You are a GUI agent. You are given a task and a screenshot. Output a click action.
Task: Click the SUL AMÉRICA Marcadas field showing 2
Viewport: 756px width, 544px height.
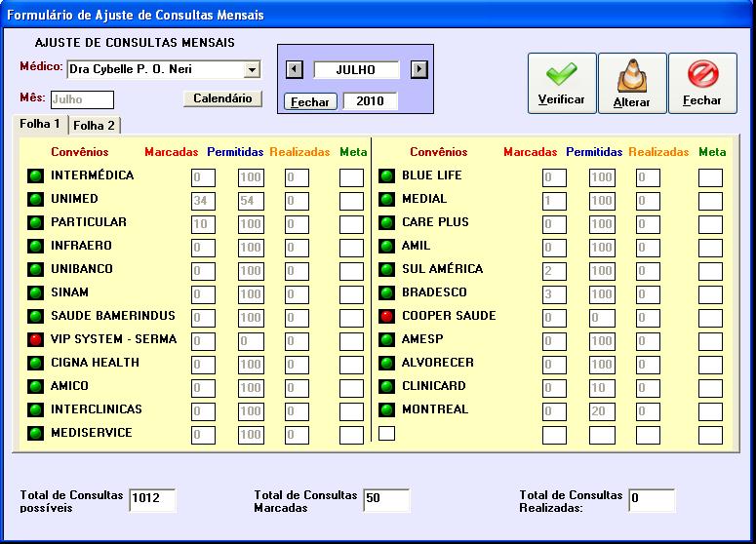(554, 271)
